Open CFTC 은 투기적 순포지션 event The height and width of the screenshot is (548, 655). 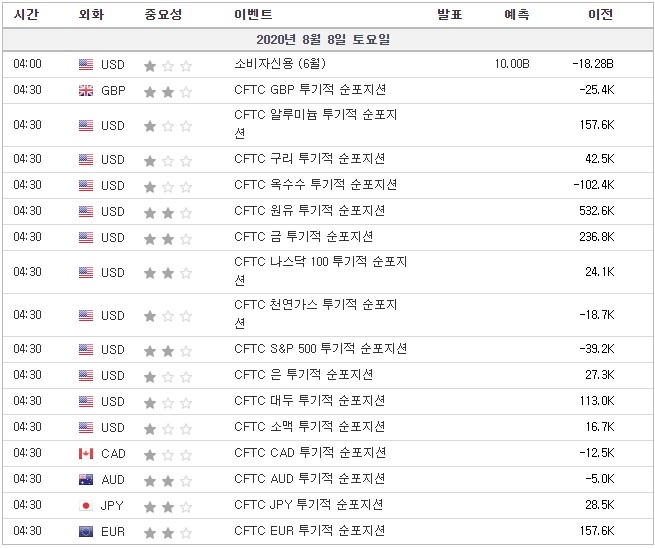tap(304, 374)
